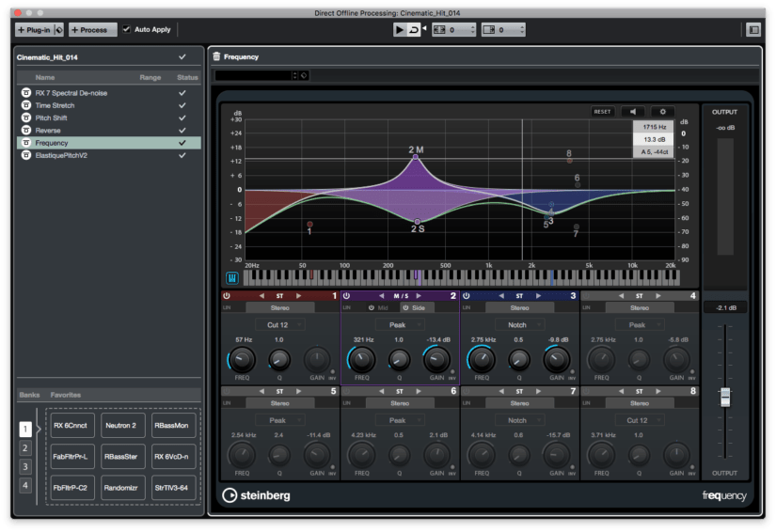This screenshot has height=532, width=776.
Task: Click the preset reset icon next to preset field
Action: 304,75
